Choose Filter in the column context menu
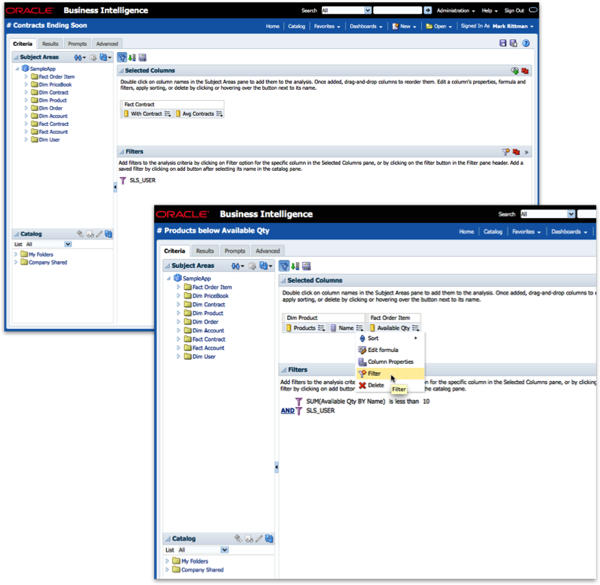Viewport: 600px width, 585px height. pos(390,373)
